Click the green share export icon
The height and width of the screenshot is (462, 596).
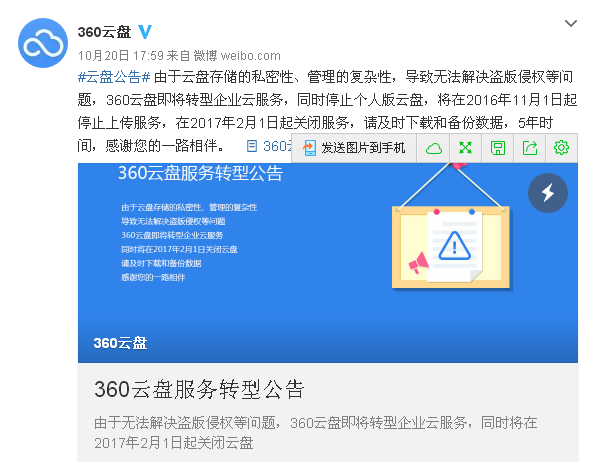pos(530,148)
